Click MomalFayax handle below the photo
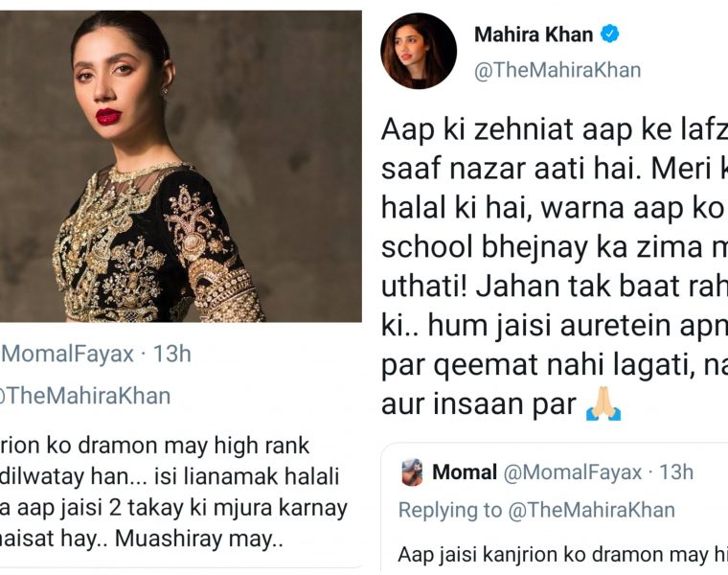 coord(69,354)
